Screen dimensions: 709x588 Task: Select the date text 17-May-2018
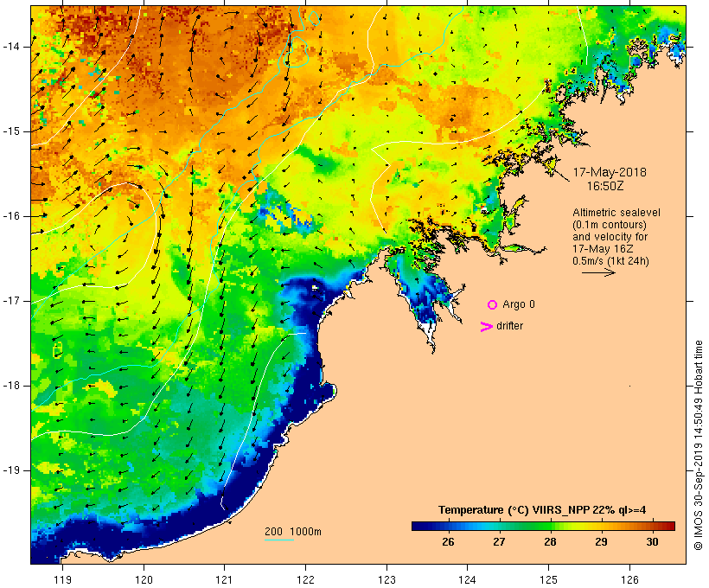coord(610,172)
